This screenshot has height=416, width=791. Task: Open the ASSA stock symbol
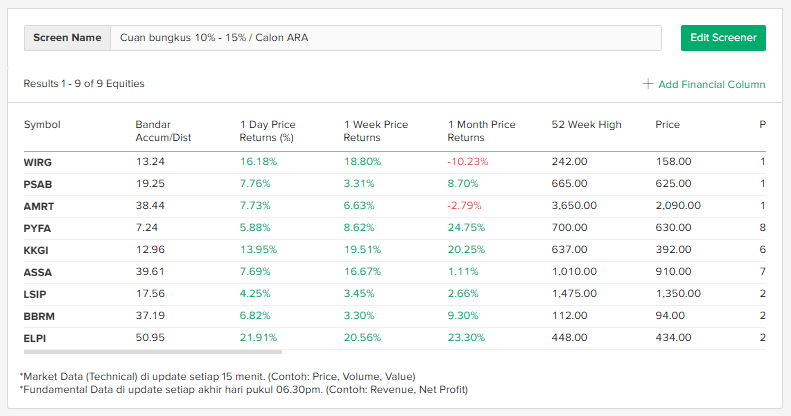[38, 272]
